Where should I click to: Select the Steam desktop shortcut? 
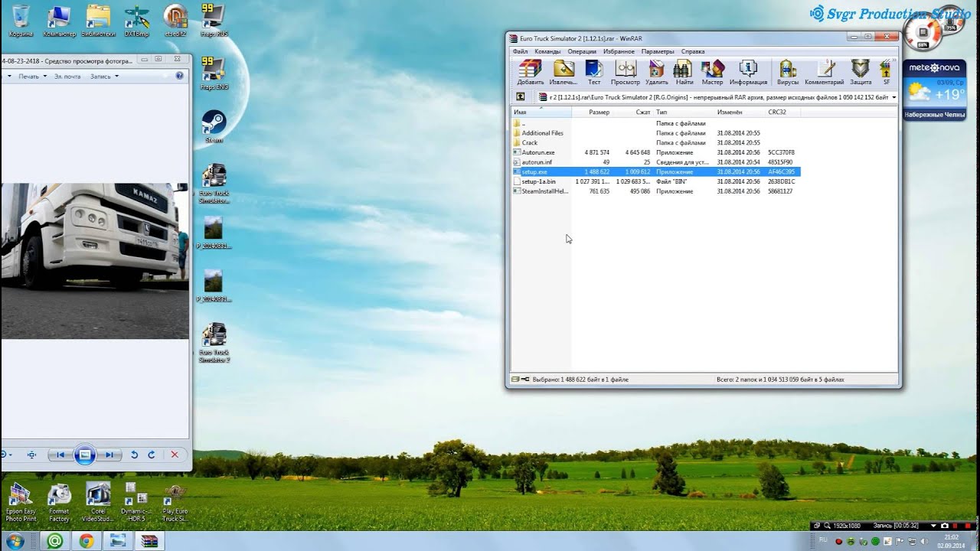coord(214,127)
